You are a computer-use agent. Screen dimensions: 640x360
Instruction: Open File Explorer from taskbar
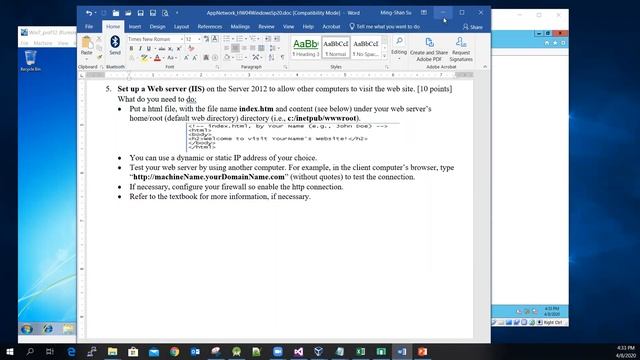click(112, 351)
